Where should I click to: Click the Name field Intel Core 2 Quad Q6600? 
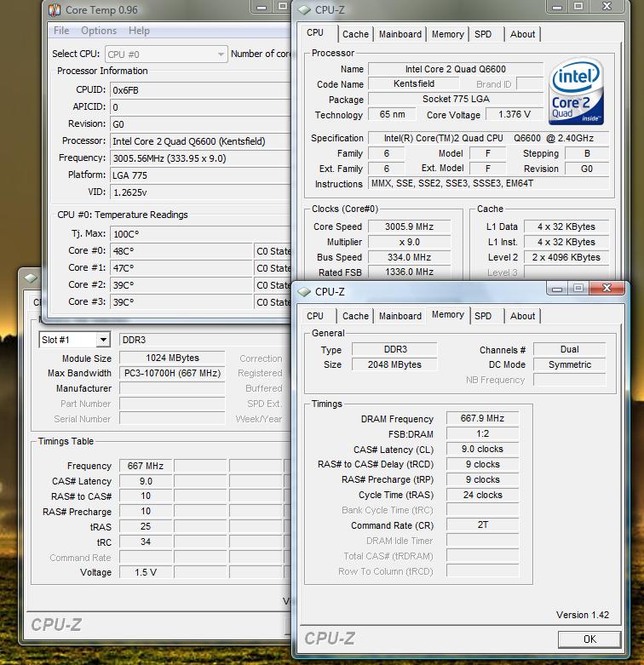click(x=456, y=69)
